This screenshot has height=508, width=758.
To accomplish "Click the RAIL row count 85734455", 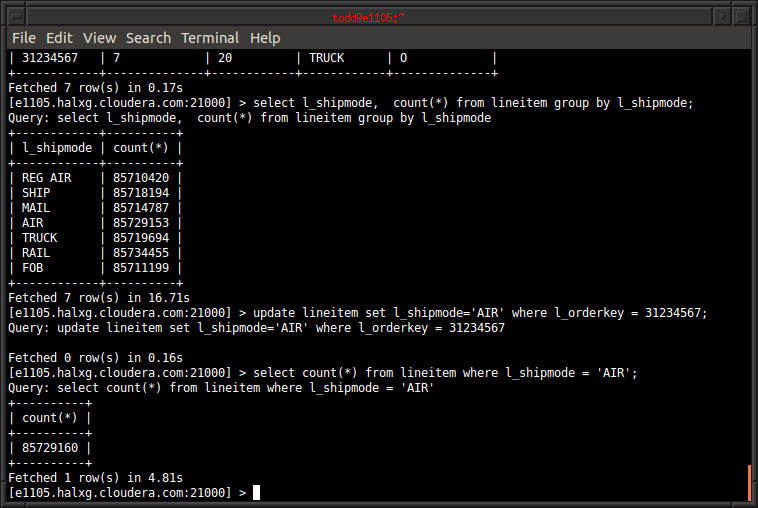I will tap(140, 253).
